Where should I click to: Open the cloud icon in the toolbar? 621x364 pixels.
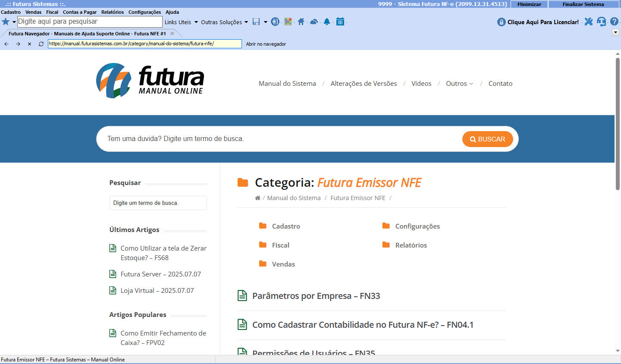pyautogui.click(x=314, y=22)
